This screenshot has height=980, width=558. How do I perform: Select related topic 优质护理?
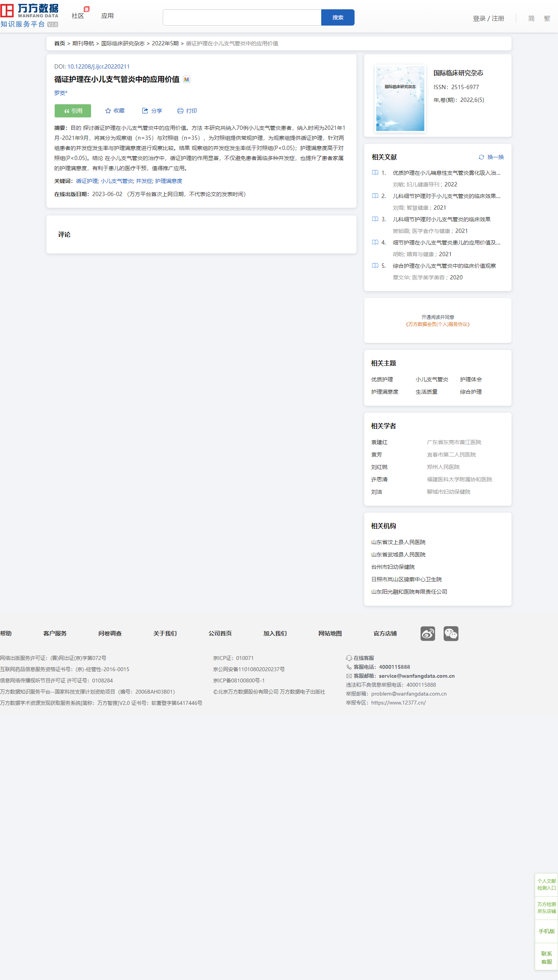(x=382, y=379)
